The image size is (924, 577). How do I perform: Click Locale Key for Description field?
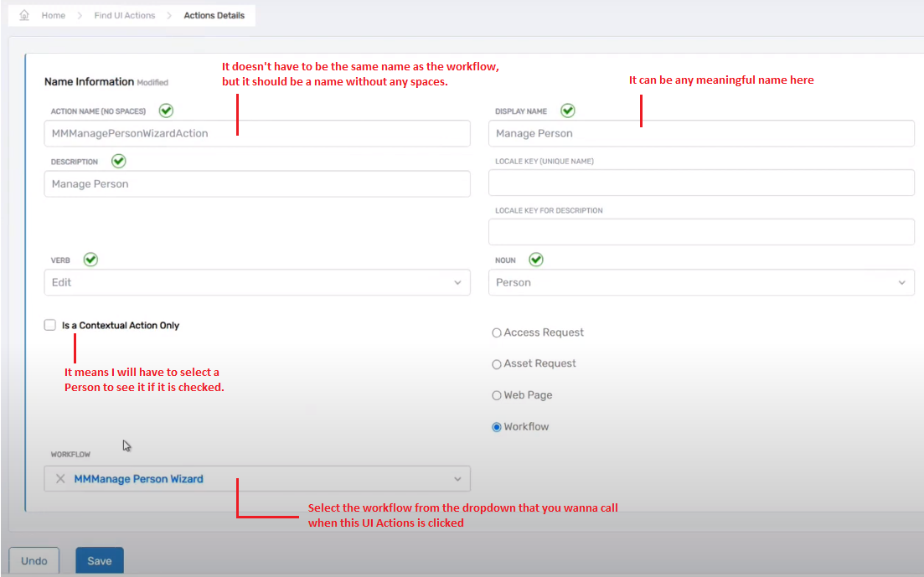click(x=701, y=232)
